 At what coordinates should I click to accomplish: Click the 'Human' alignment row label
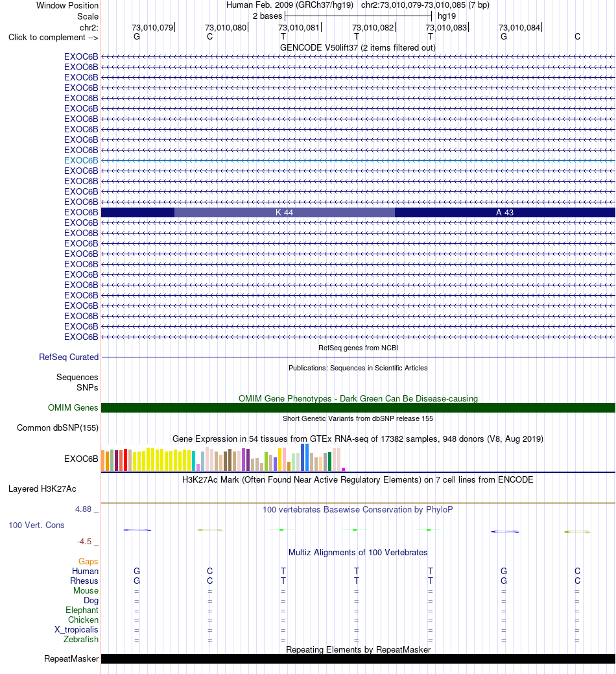(x=85, y=572)
